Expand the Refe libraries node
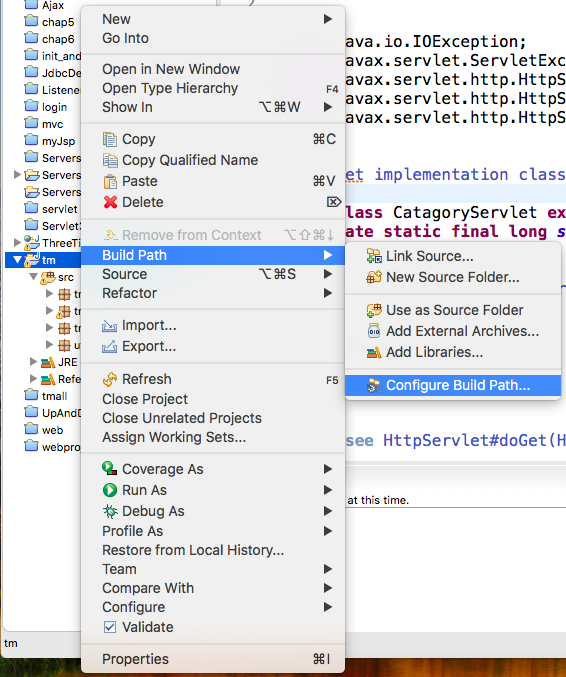566x677 pixels. pyautogui.click(x=33, y=379)
